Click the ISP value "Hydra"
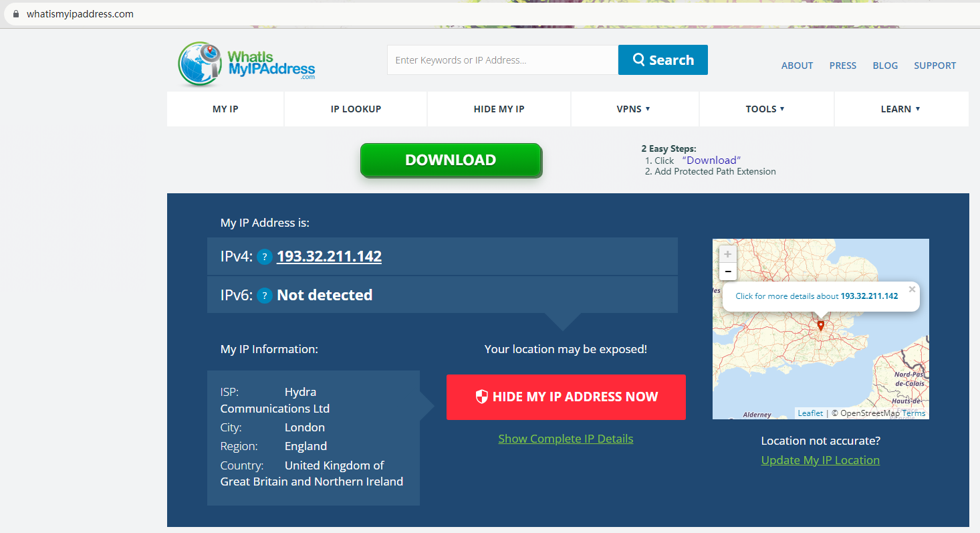This screenshot has height=533, width=980. click(x=300, y=392)
